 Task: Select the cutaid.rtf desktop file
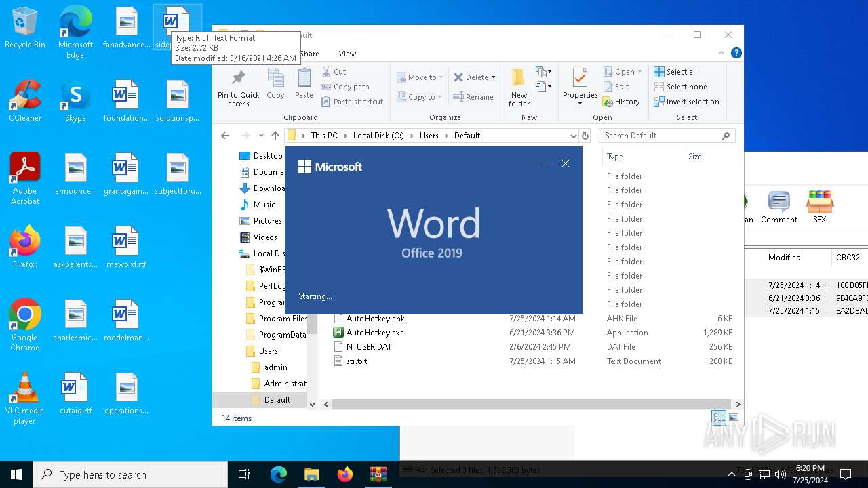coord(75,394)
